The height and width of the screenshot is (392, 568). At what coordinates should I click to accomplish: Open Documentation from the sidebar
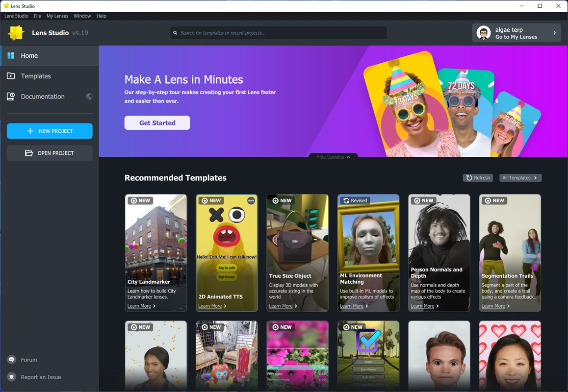click(50, 97)
